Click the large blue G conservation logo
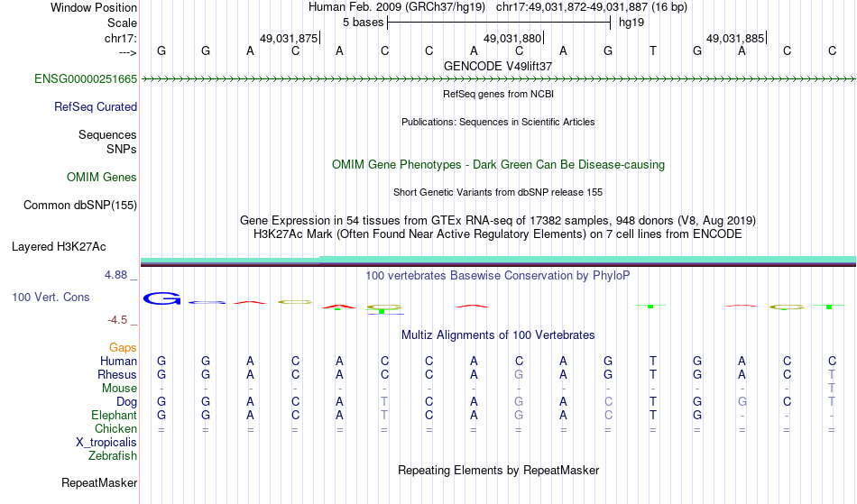 tap(161, 298)
